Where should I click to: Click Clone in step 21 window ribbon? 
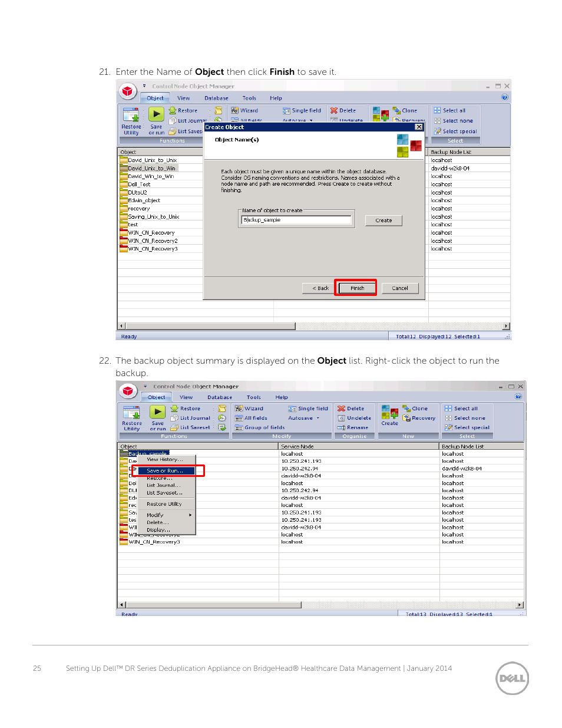point(405,111)
